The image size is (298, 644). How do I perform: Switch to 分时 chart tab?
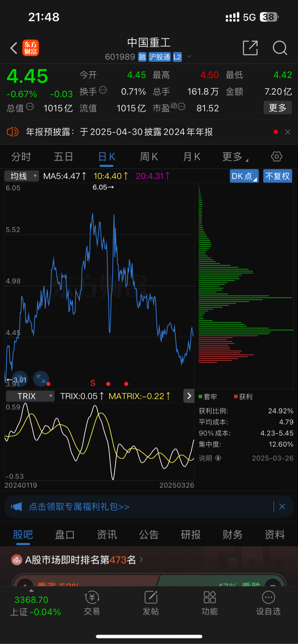[21, 157]
